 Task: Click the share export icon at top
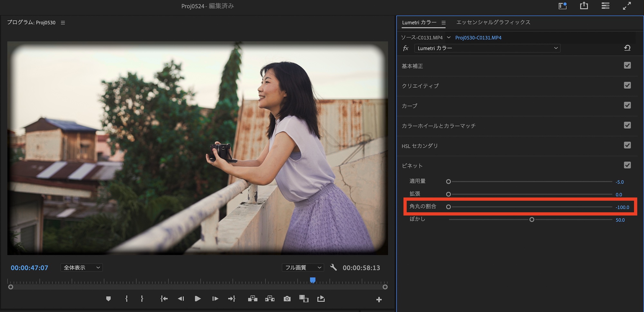coord(584,6)
